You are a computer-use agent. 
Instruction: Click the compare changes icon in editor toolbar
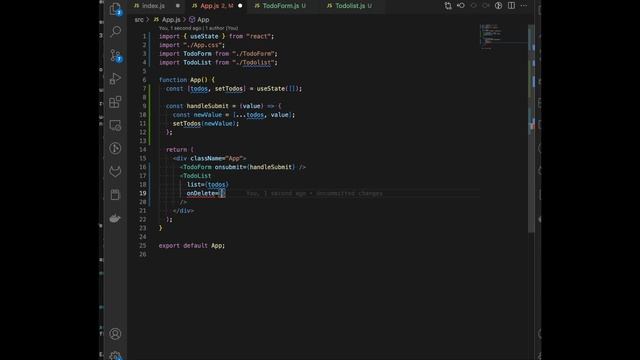448,6
